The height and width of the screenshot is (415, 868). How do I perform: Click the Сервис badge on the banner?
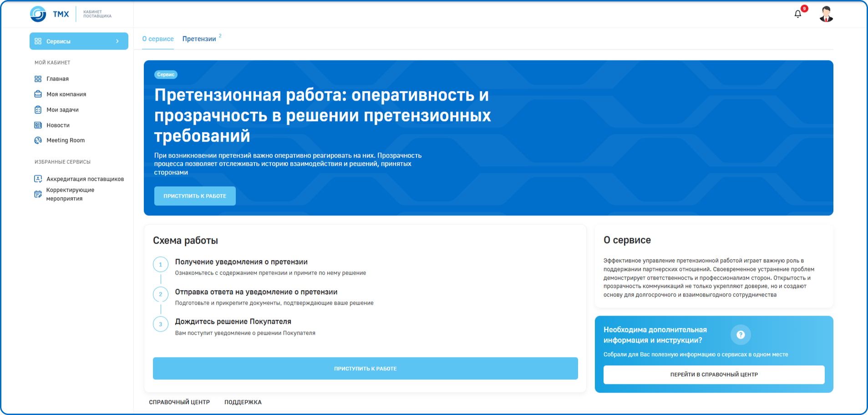[166, 74]
